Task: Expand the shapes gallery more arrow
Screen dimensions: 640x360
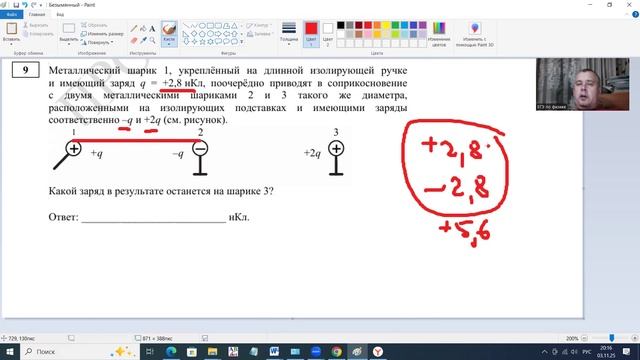Action: coord(242,42)
